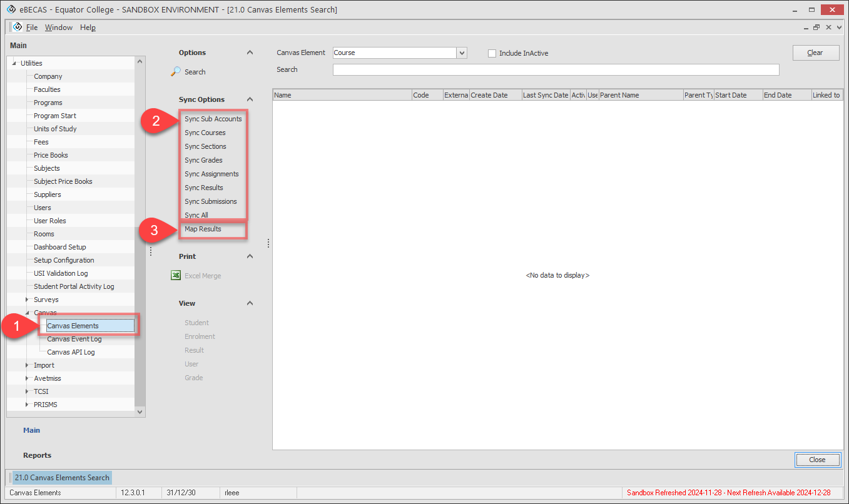The width and height of the screenshot is (849, 504).
Task: Click the Map Results option
Action: 203,229
